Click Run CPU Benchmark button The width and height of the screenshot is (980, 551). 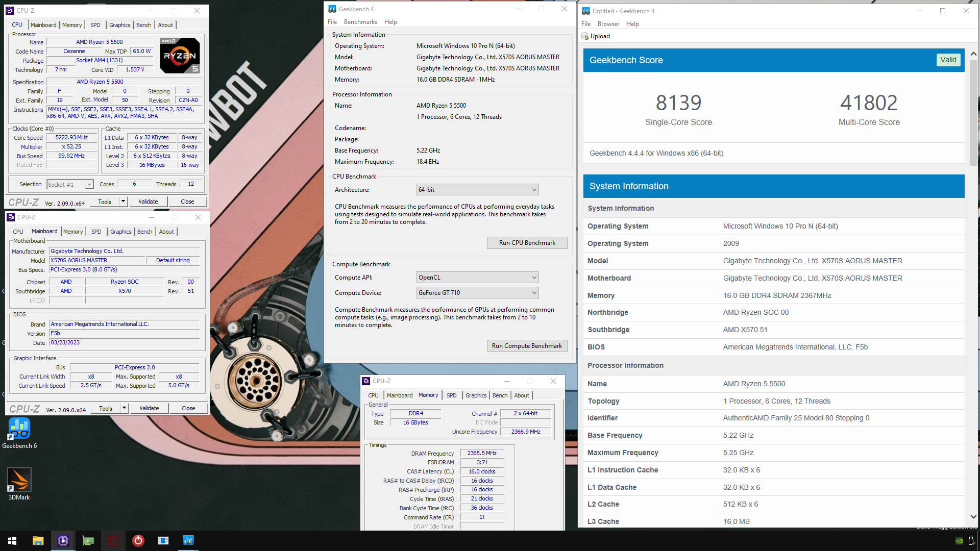pos(527,243)
